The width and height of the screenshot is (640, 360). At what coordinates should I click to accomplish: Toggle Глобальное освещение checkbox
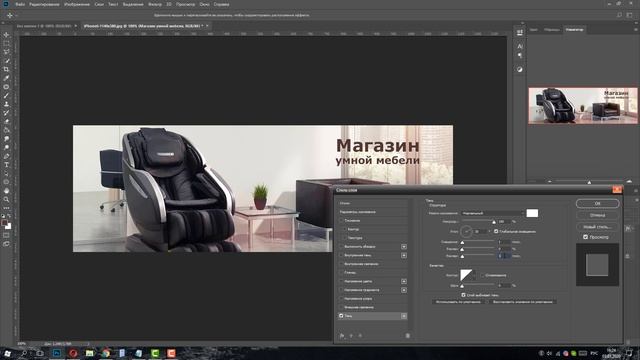point(496,231)
